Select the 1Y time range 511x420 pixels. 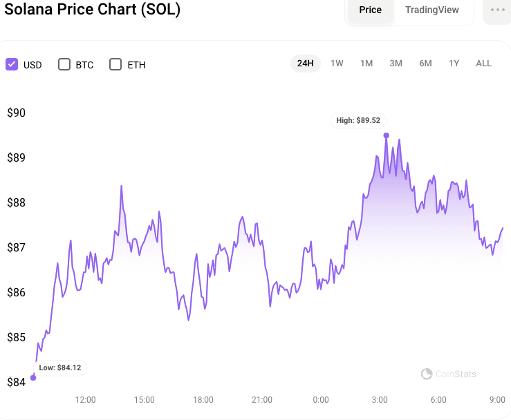pyautogui.click(x=454, y=64)
